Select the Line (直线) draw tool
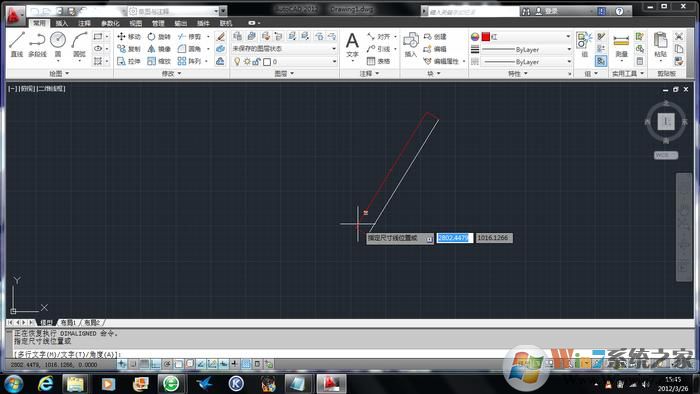The image size is (700, 394). [x=17, y=44]
